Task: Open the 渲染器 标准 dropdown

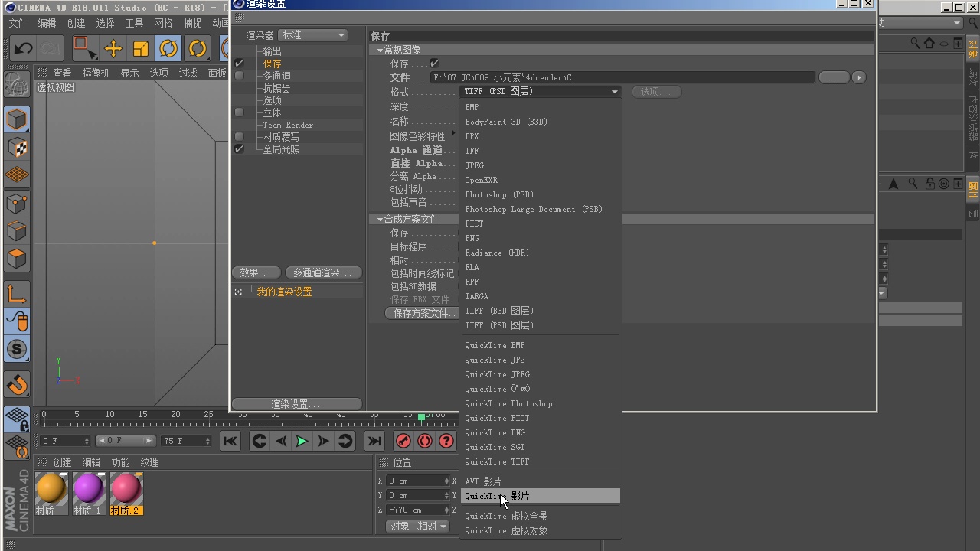Action: point(313,35)
